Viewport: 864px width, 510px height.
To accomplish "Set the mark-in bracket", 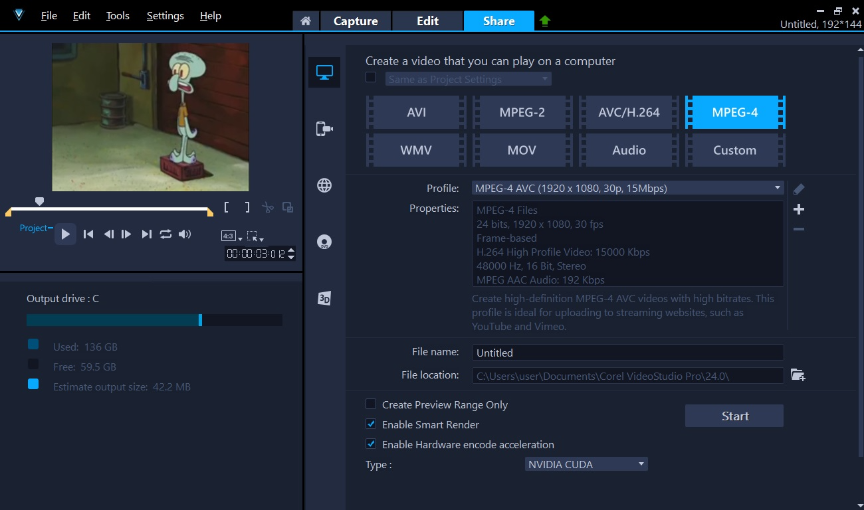I will pos(226,207).
